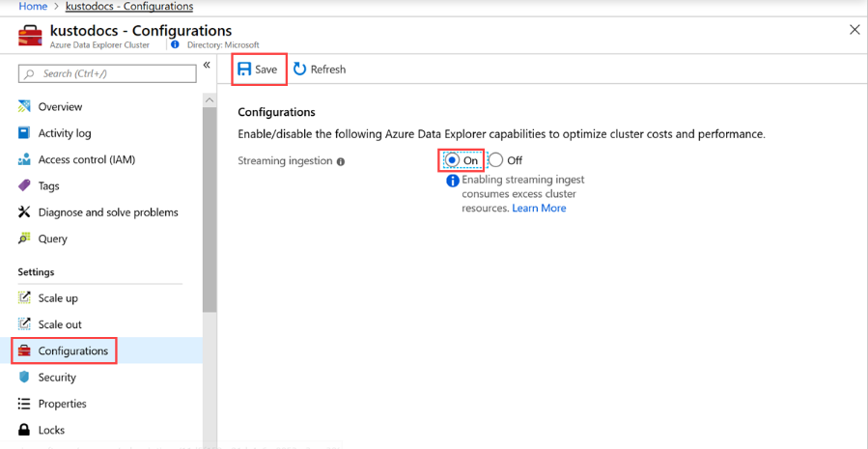This screenshot has width=868, height=449.
Task: Click the Locks padlock icon
Action: pos(24,431)
